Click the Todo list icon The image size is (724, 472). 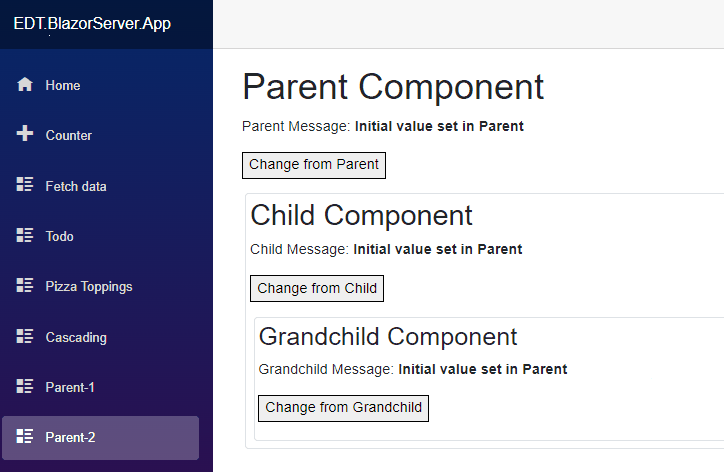(x=25, y=235)
